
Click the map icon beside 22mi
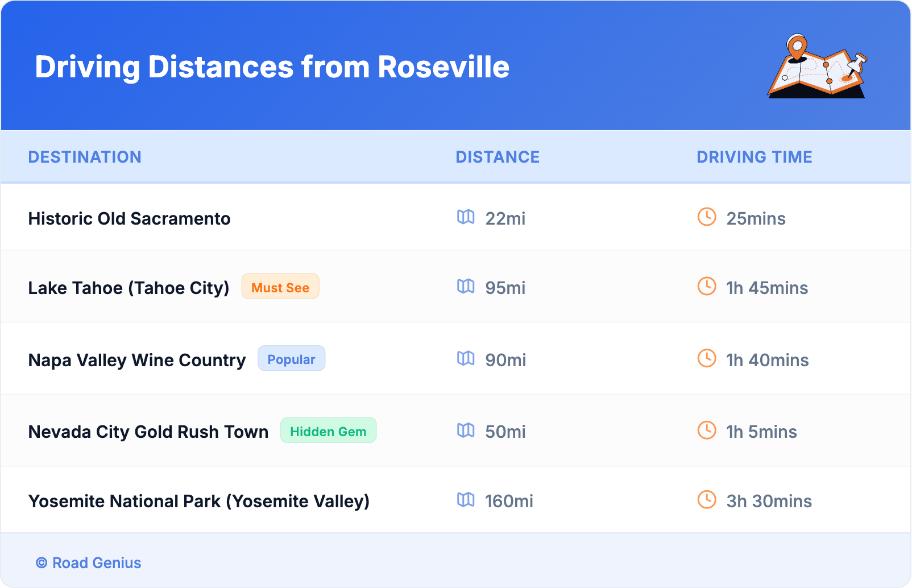point(466,217)
